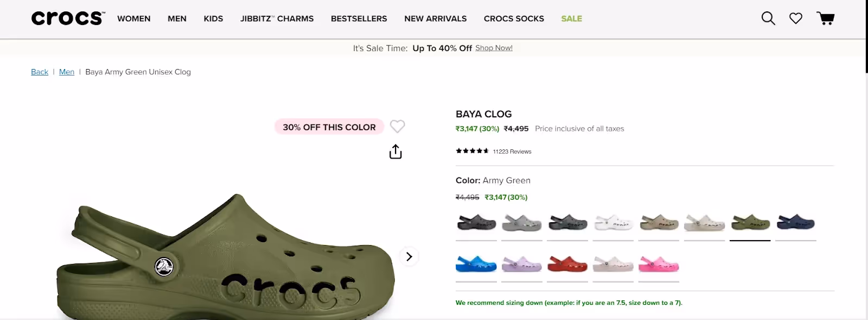Open the shopping cart icon
The width and height of the screenshot is (868, 320).
click(826, 18)
